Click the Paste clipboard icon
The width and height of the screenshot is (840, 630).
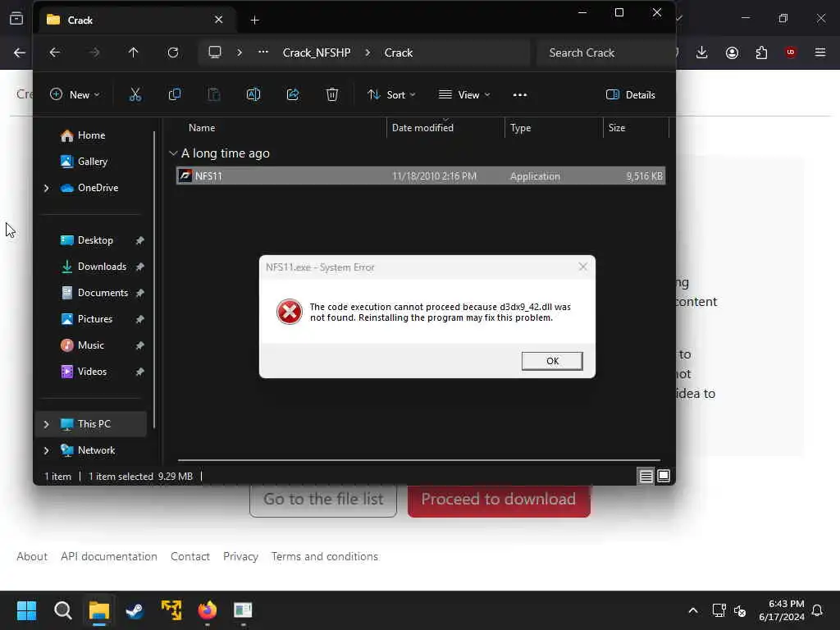214,95
